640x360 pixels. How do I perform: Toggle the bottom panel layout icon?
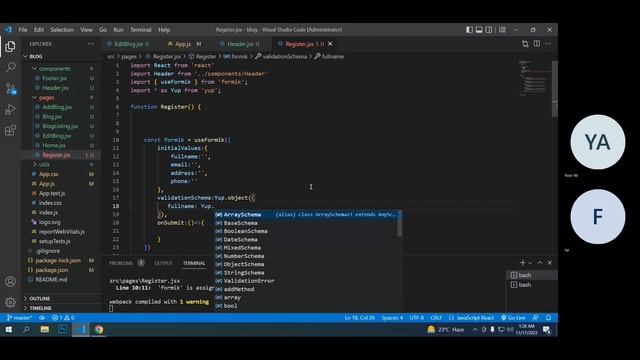click(x=479, y=30)
